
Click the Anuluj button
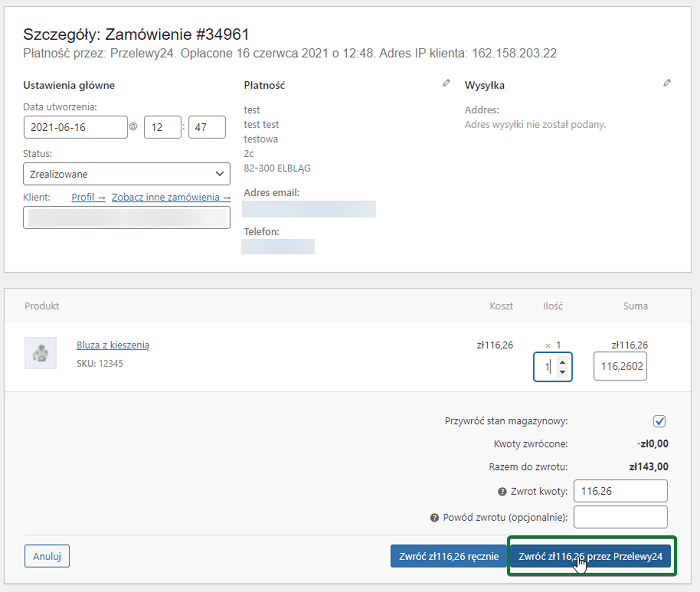pyautogui.click(x=47, y=556)
